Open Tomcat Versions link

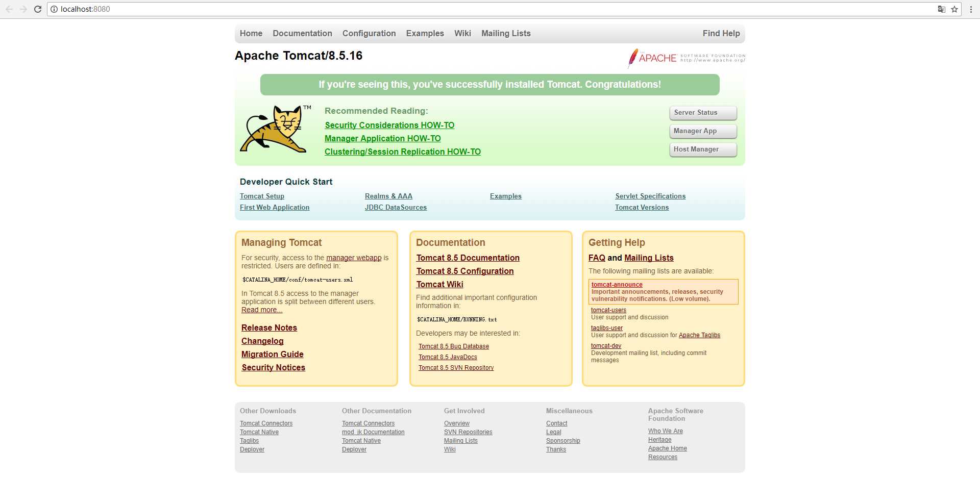pyautogui.click(x=642, y=208)
